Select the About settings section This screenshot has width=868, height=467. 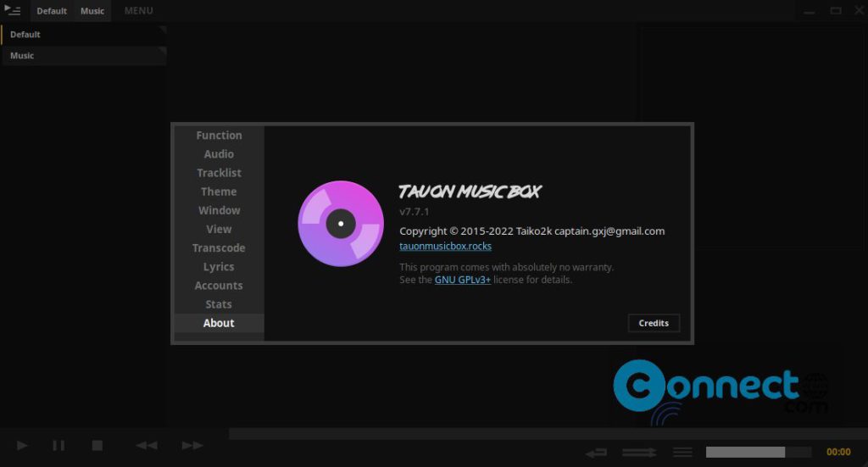point(219,323)
